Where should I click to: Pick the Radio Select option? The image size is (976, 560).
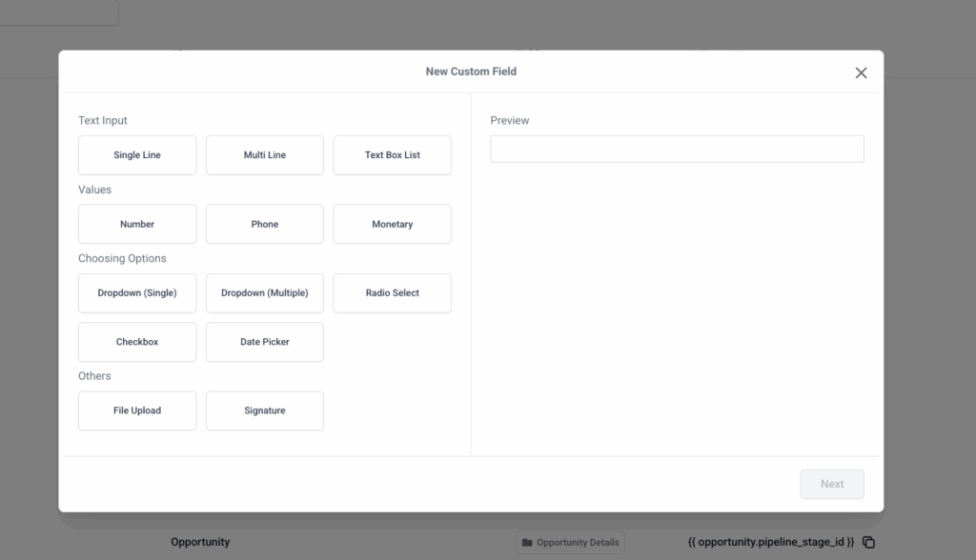(392, 293)
